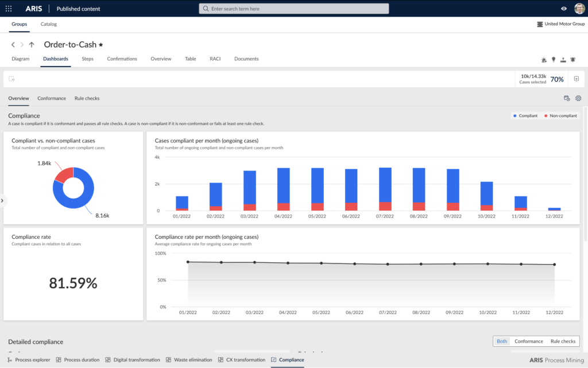Screen dimensions: 588x368
Task: Select Both in the detailed compliance switch
Action: click(501, 341)
